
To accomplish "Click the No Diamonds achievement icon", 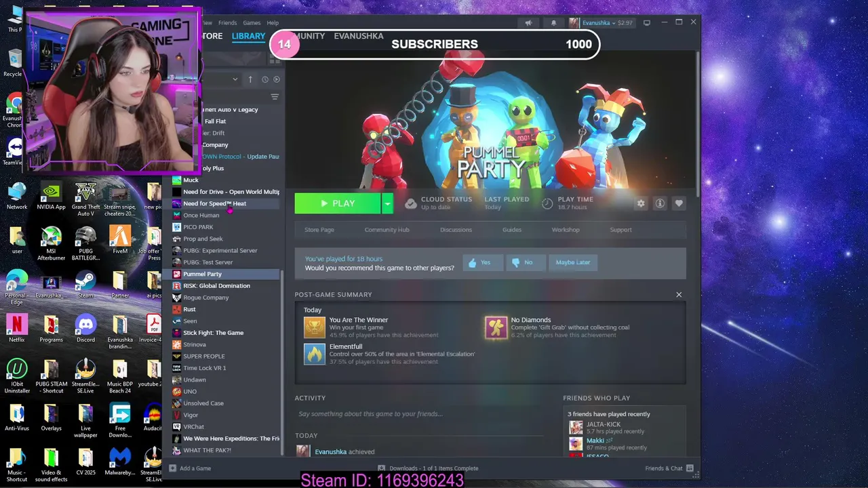I will click(496, 328).
